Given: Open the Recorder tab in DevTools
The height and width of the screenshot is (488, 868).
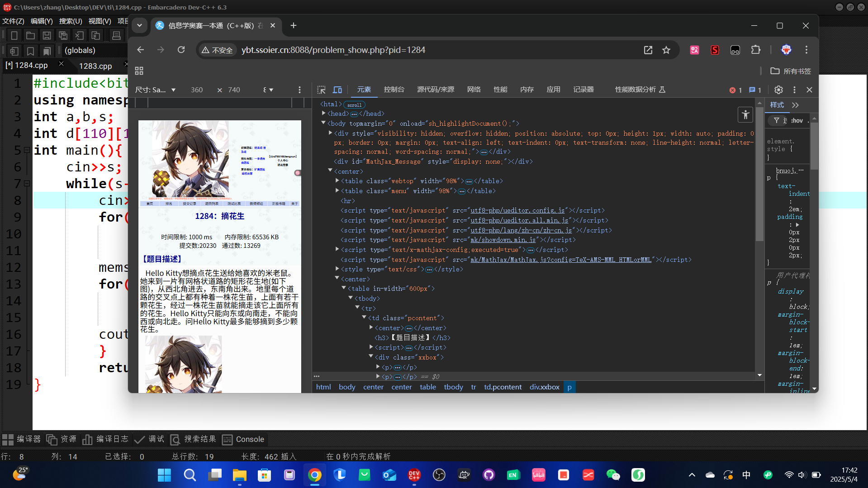Looking at the screenshot, I should click(x=583, y=90).
